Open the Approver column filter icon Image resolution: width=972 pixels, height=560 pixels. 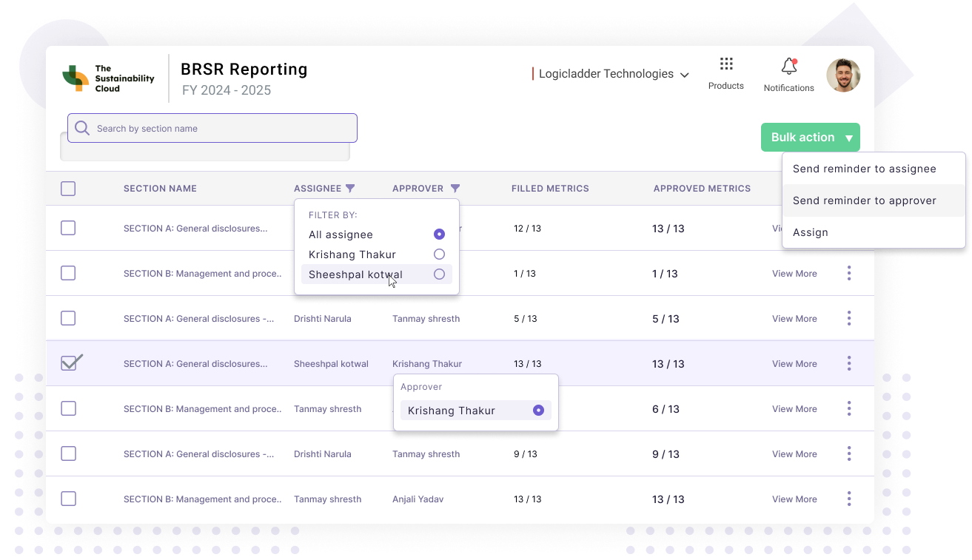click(x=455, y=188)
